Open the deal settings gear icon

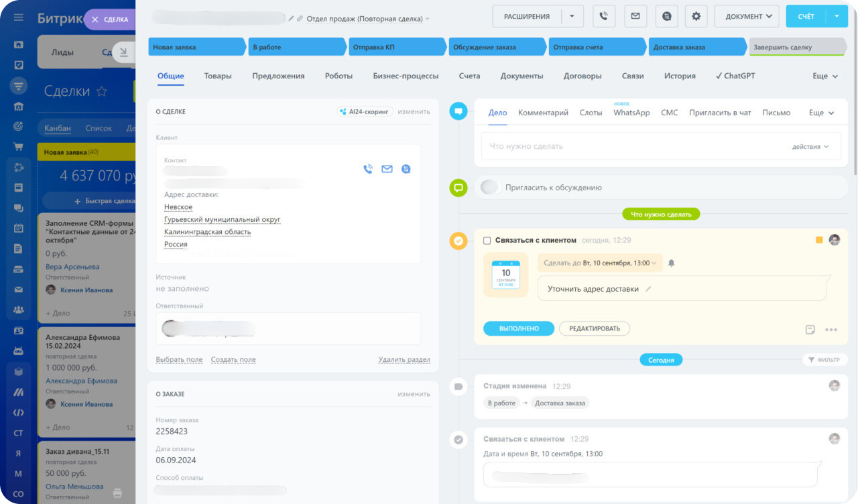point(696,16)
